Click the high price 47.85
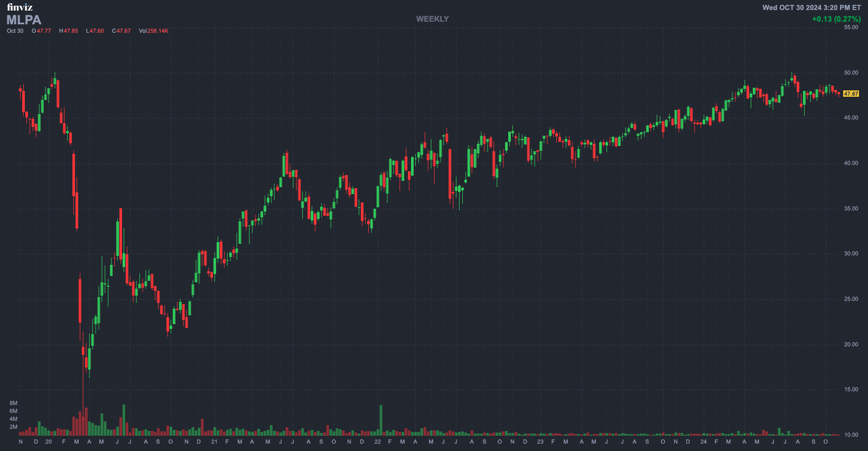 (x=71, y=31)
